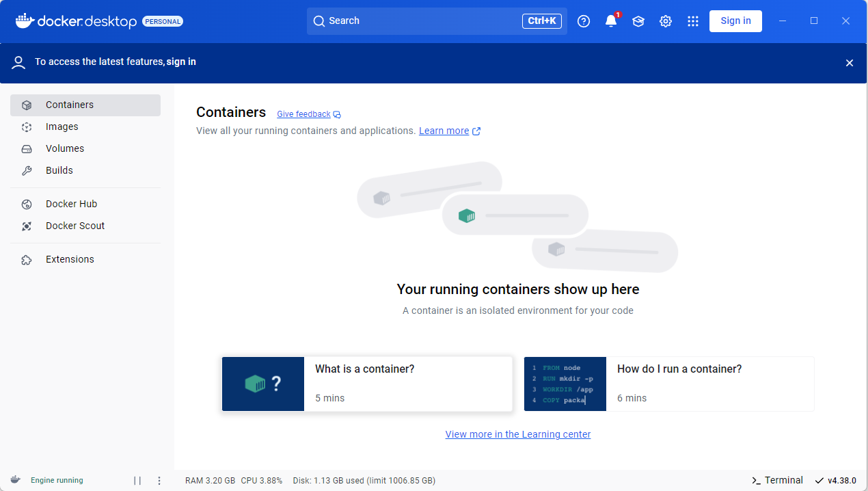Open the engine options kebab menu
This screenshot has width=868, height=491.
click(159, 480)
